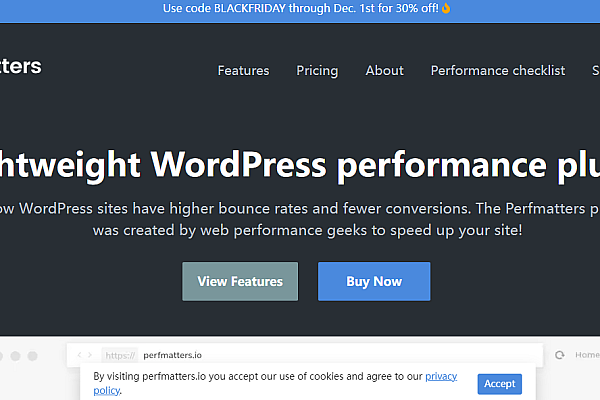The height and width of the screenshot is (400, 600).
Task: Click the perfmatters.io address text
Action: pyautogui.click(x=173, y=355)
